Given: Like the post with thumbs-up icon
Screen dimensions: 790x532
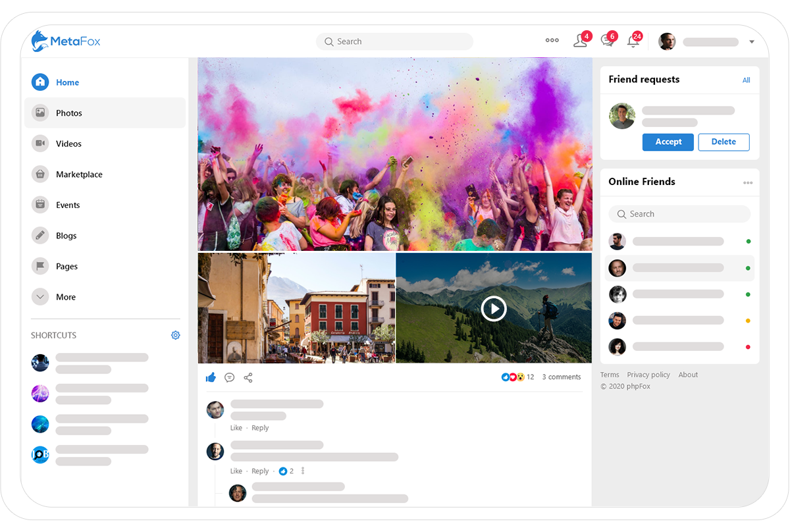Looking at the screenshot, I should (211, 377).
